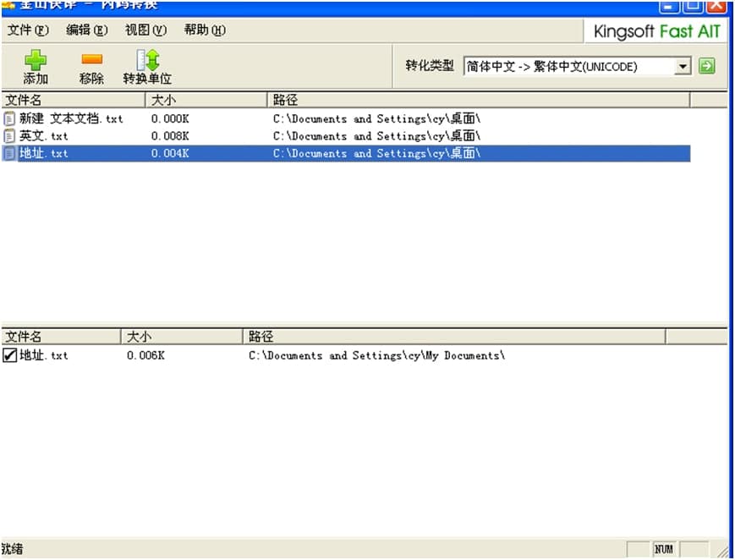Click lower list 文件名 column header
The height and width of the screenshot is (560, 735).
[61, 337]
